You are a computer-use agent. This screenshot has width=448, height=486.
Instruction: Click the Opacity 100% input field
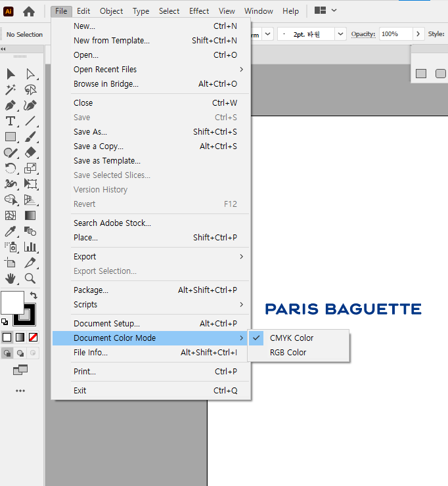tap(395, 33)
